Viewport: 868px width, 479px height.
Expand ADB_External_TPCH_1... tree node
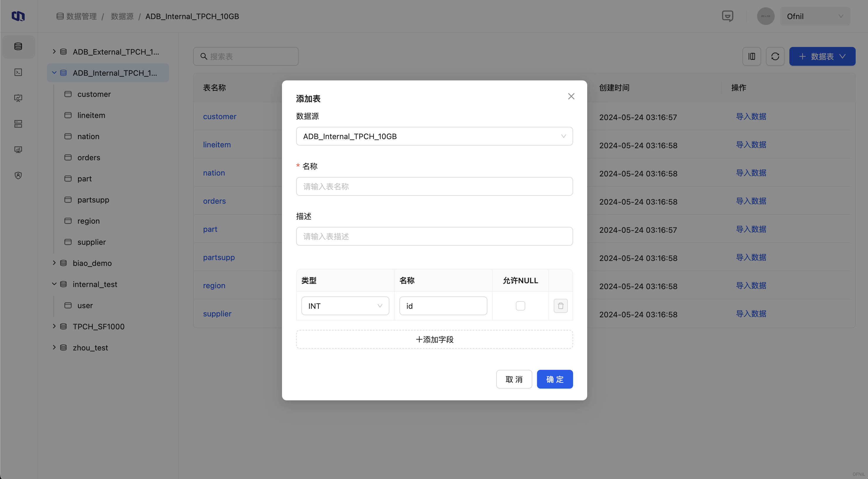pyautogui.click(x=54, y=51)
